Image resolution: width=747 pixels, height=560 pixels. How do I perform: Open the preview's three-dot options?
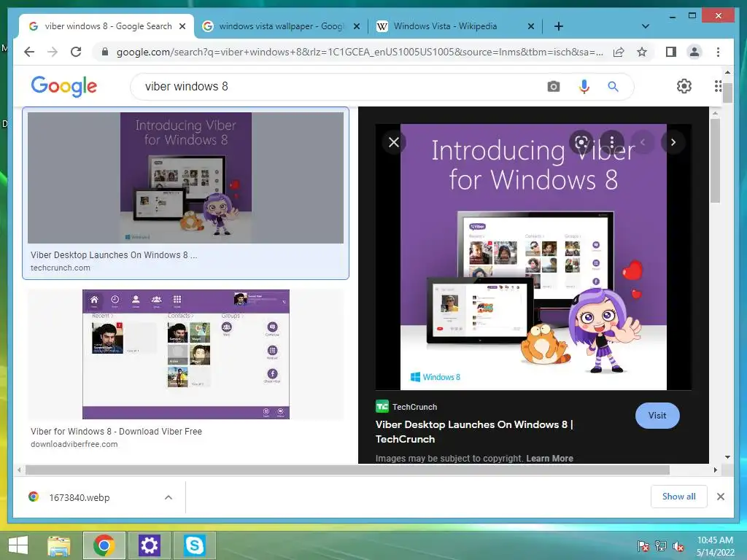pos(612,142)
